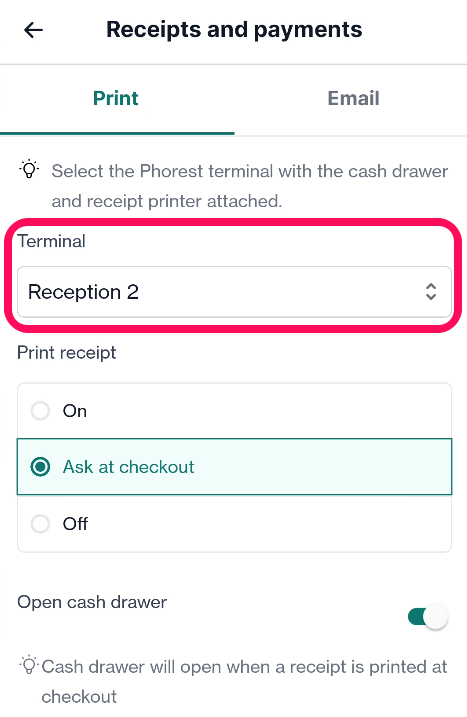Switch to the Email tab
The width and height of the screenshot is (467, 717).
(353, 98)
